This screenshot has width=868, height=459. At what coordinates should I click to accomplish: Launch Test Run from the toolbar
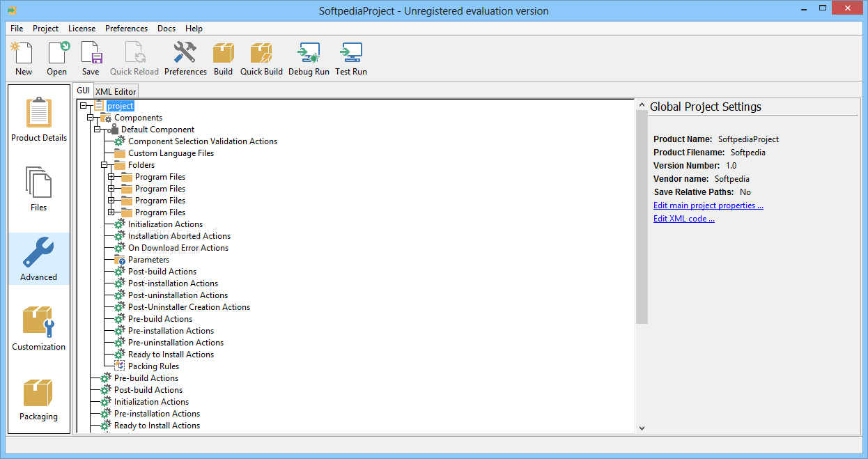350,54
